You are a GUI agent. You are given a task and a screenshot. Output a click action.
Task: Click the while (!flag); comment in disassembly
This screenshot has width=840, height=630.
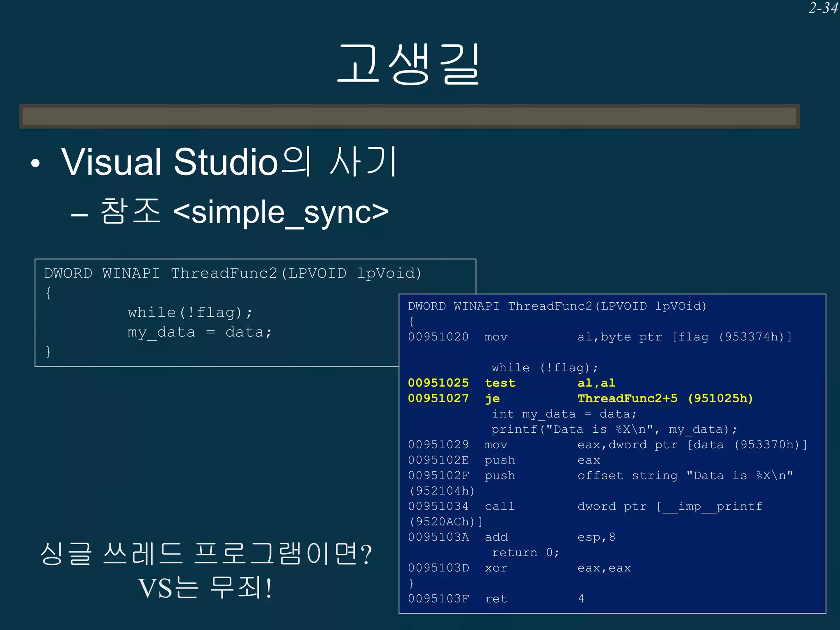click(545, 367)
